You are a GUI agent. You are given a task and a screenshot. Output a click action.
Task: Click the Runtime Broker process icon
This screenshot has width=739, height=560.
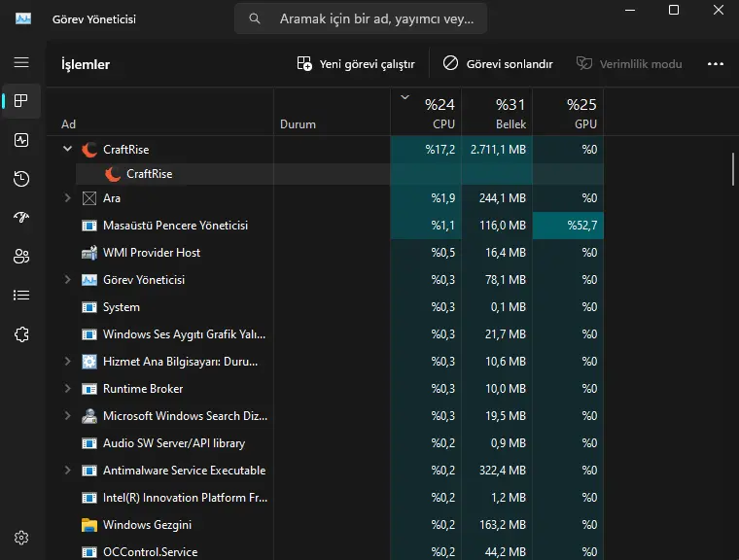coord(89,389)
